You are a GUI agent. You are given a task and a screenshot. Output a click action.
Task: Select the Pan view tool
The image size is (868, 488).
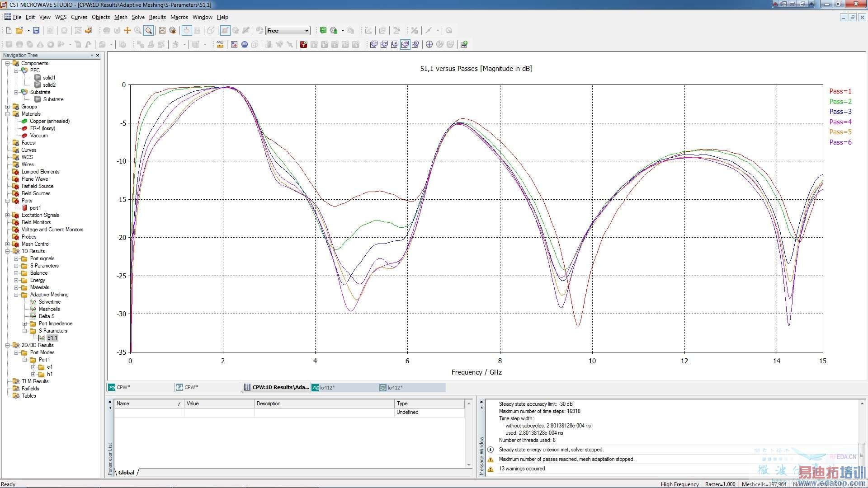tap(127, 30)
